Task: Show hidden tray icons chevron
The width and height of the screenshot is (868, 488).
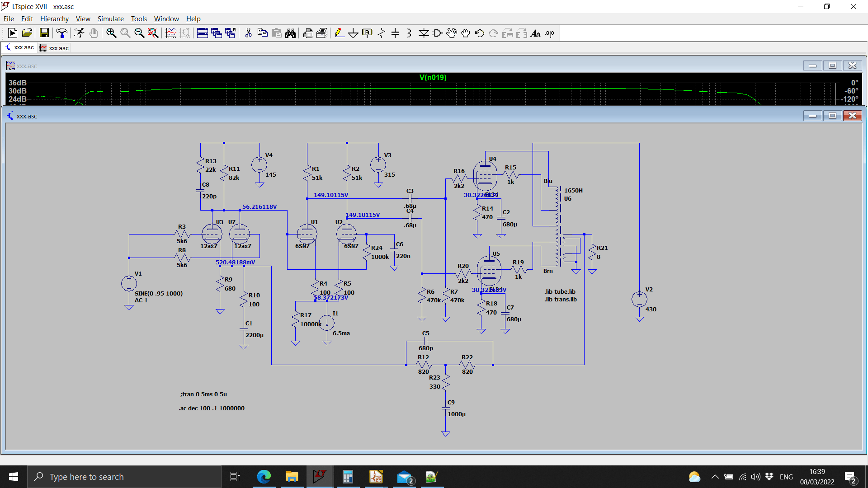Action: tap(715, 477)
